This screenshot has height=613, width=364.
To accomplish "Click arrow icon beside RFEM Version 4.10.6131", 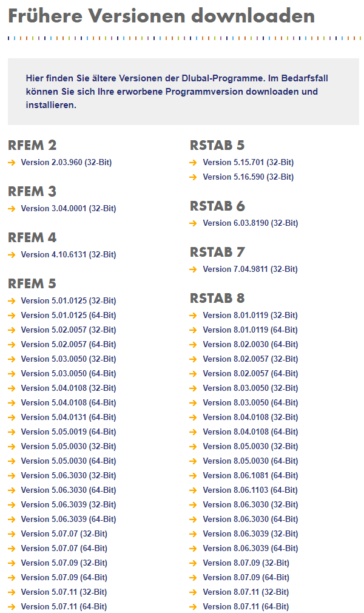I will pos(12,255).
